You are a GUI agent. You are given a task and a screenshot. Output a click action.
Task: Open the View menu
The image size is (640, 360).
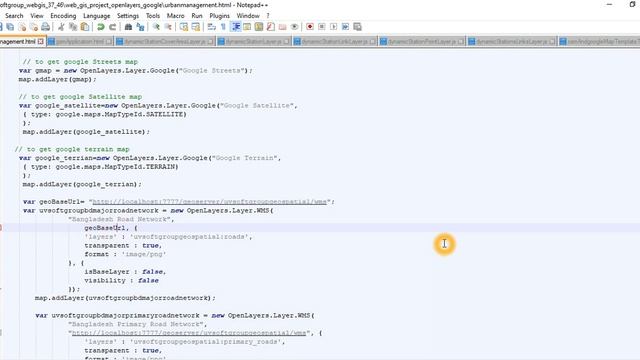click(x=37, y=16)
